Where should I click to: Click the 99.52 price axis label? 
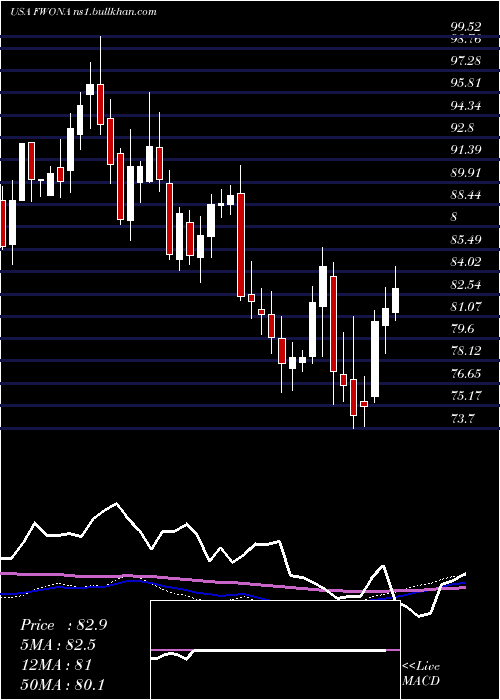466,27
